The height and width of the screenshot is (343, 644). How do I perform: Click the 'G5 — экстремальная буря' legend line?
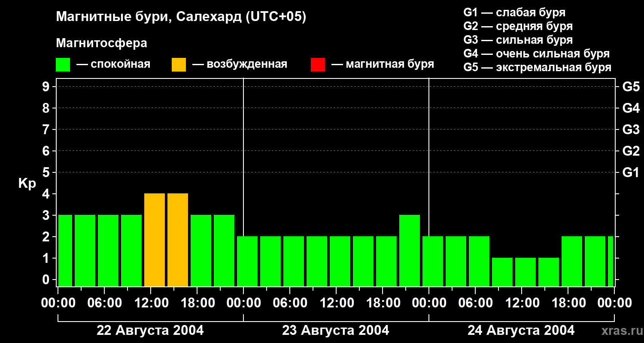pos(538,67)
